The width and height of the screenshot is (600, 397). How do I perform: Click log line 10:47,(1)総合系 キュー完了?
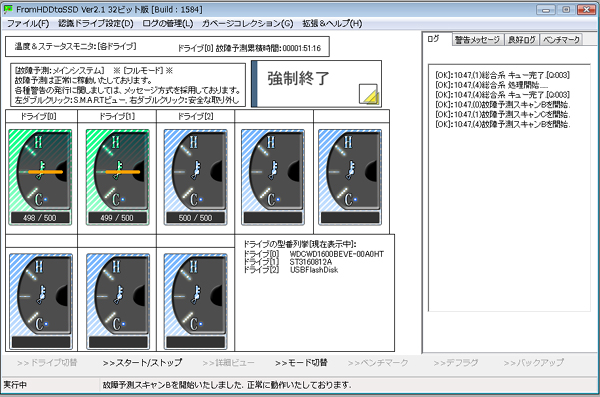click(x=502, y=75)
